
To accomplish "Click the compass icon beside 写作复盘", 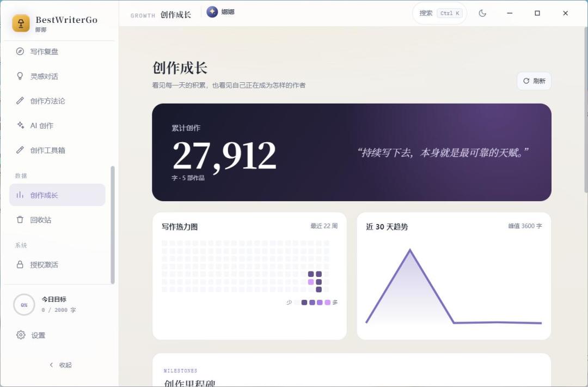I will coord(20,51).
